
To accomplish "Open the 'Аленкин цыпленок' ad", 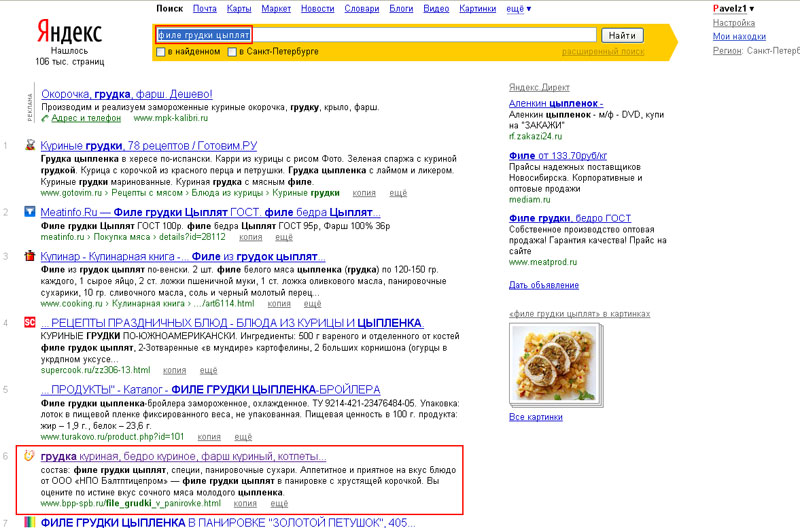I will (x=556, y=104).
